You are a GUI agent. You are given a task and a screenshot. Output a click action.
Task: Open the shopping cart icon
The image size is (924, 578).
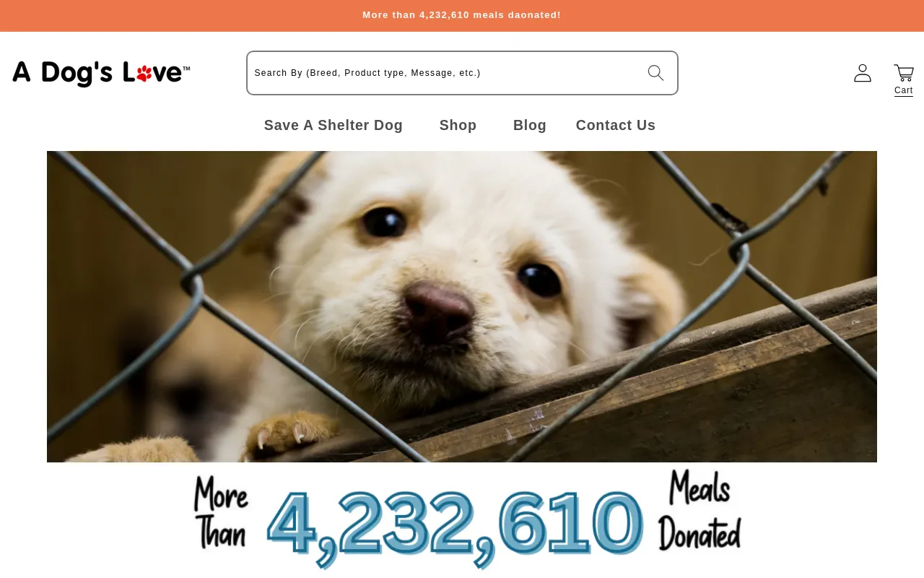coord(904,73)
